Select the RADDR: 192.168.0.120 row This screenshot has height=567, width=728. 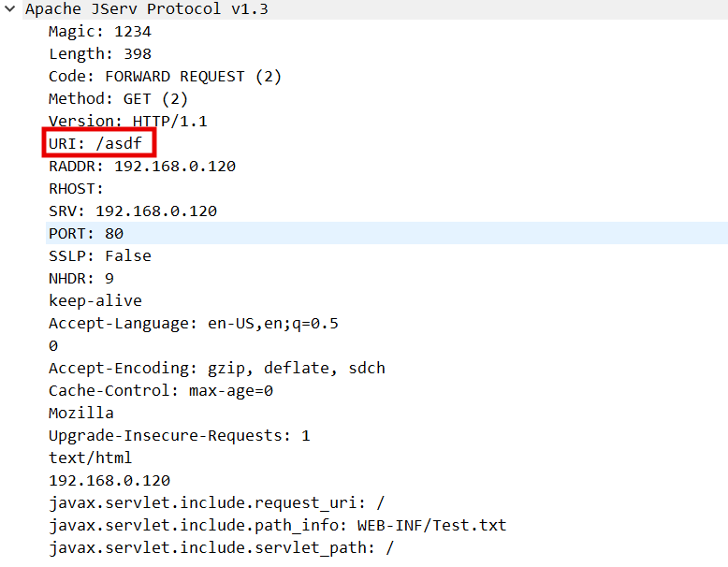[x=141, y=167]
